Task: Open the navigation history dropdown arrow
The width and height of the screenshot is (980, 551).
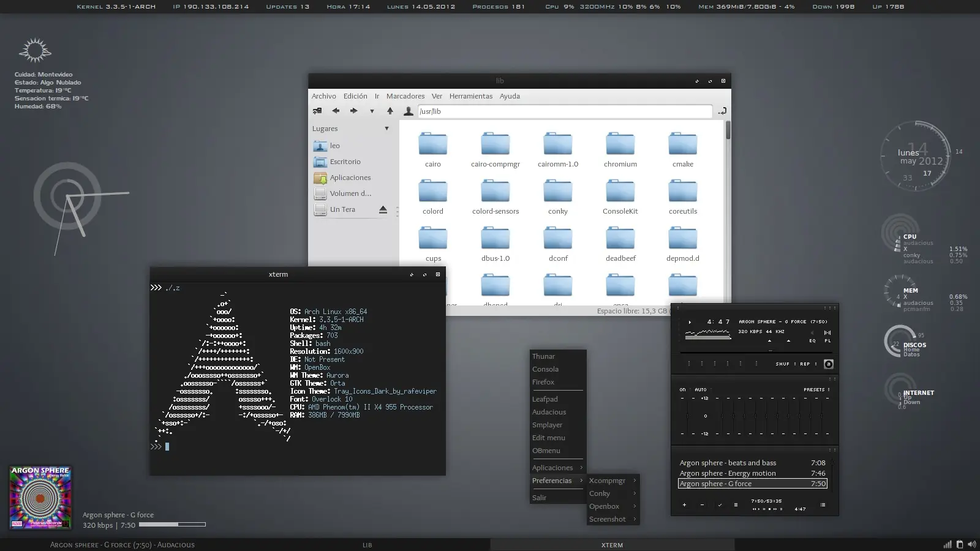Action: pos(372,111)
